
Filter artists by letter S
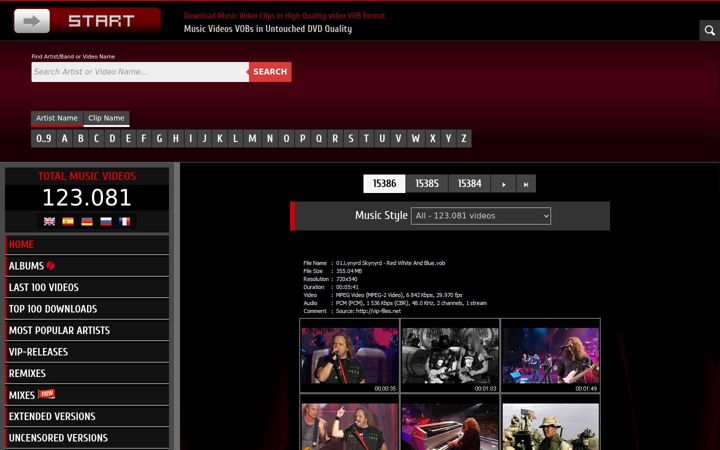[351, 139]
